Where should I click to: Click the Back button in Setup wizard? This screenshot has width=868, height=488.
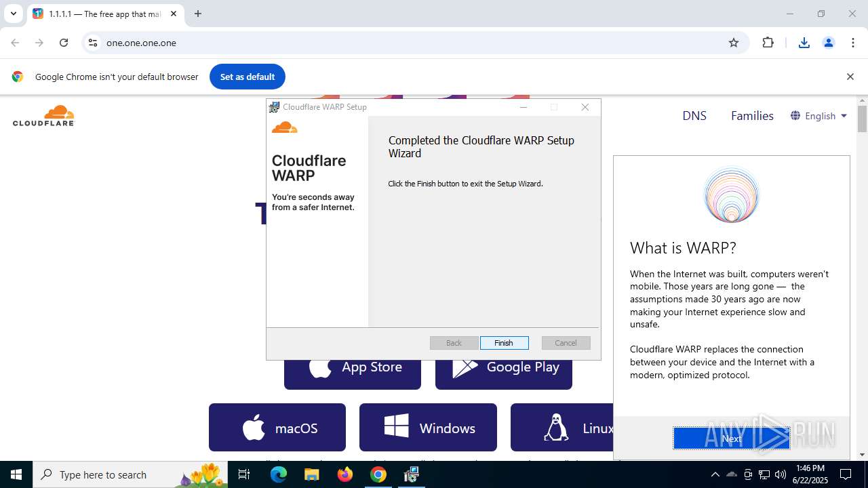tap(454, 343)
